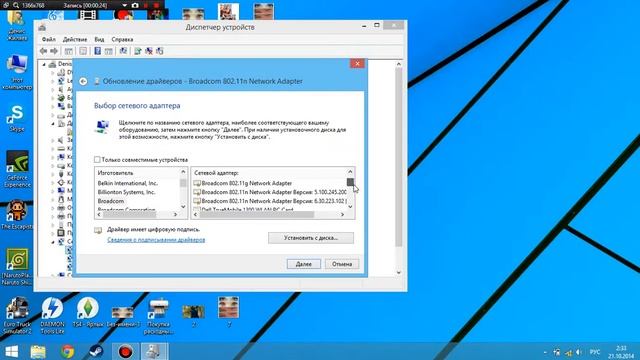Click the red record button in taskbar
Viewport: 640px width, 360px height.
(125, 351)
